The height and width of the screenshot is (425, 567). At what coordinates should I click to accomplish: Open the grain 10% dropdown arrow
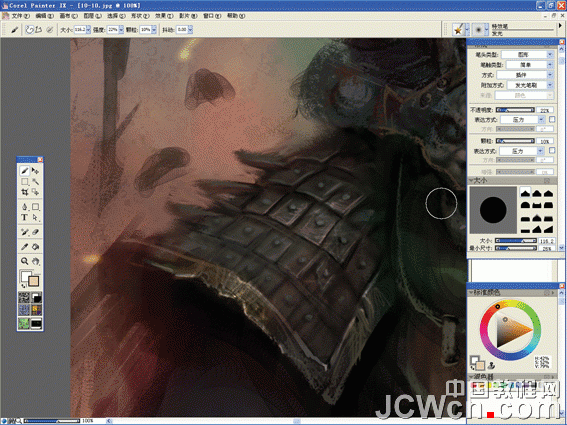click(154, 30)
